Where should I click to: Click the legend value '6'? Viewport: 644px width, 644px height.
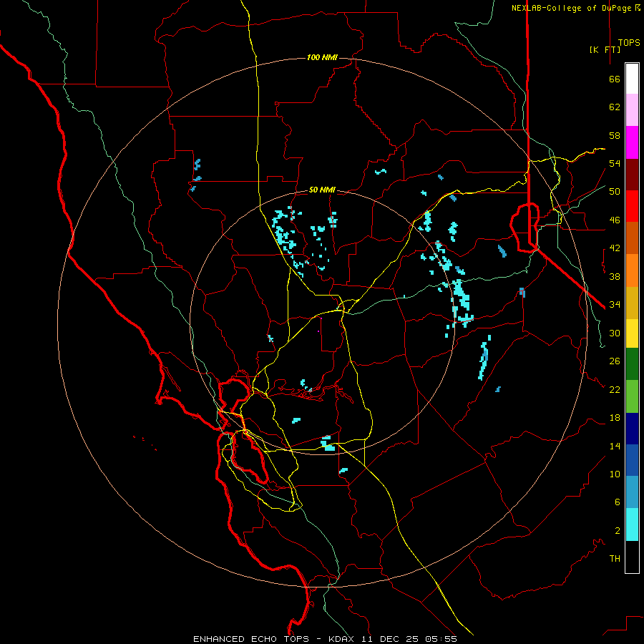[617, 502]
